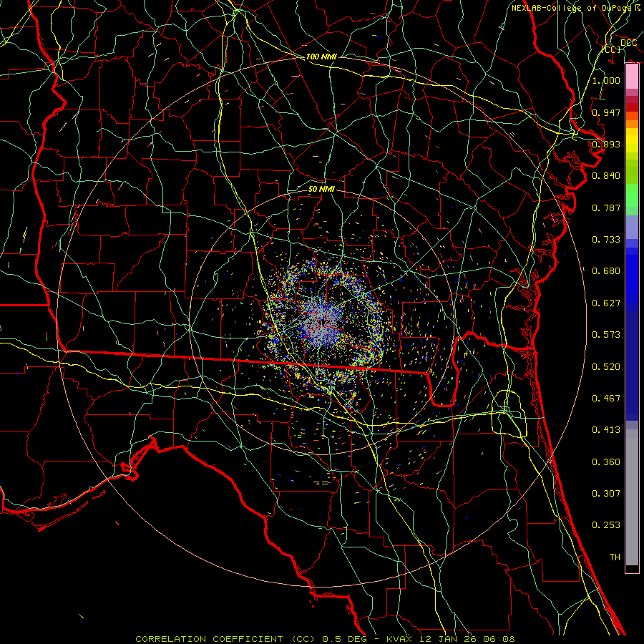This screenshot has height=644, width=644.
Task: Click the DEC label above the color scale
Action: [628, 43]
